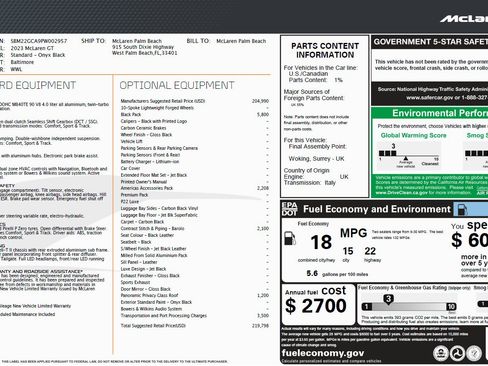
Task: Select the base price value 204,990
Action: pyautogui.click(x=260, y=101)
